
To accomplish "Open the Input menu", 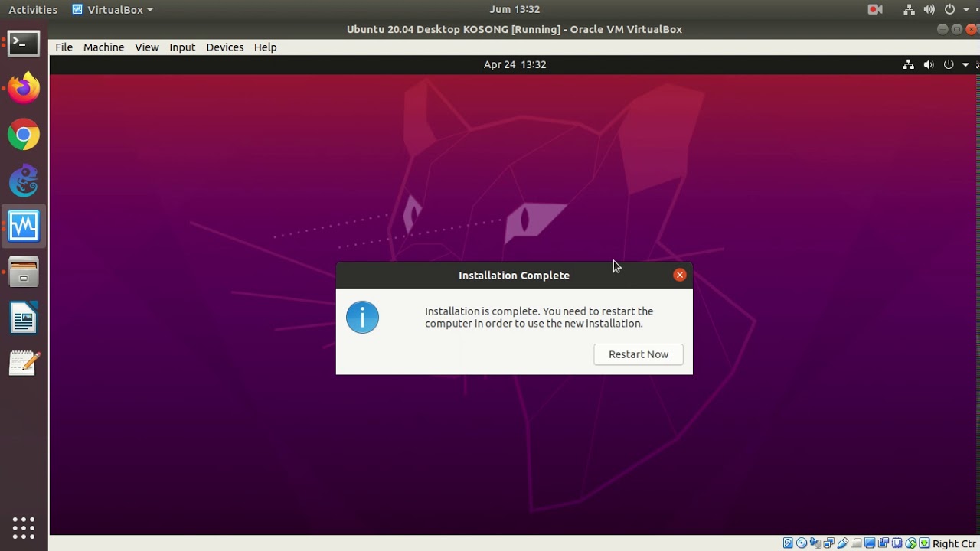I will [182, 47].
